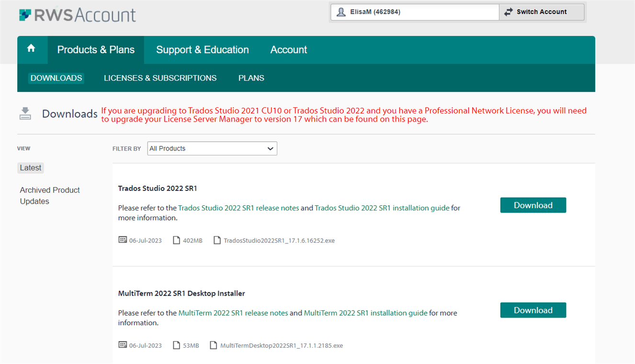Open Archived Product Updates view
The width and height of the screenshot is (635, 364).
point(50,196)
